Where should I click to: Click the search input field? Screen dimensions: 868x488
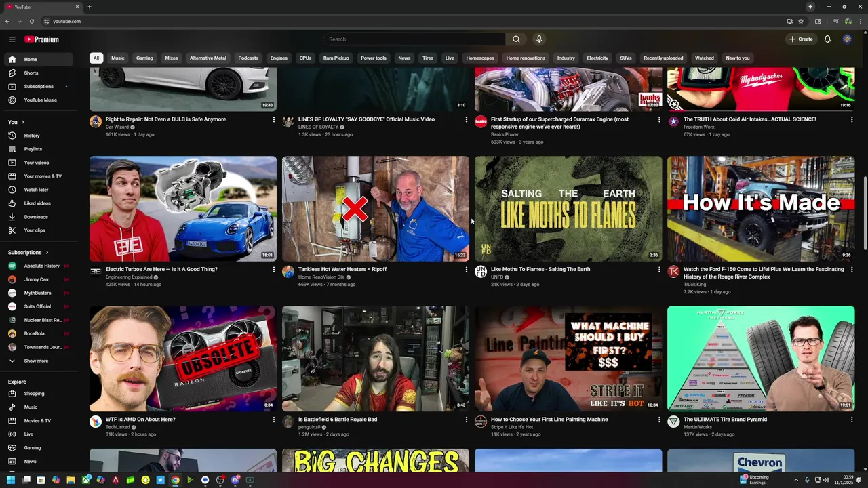(414, 39)
